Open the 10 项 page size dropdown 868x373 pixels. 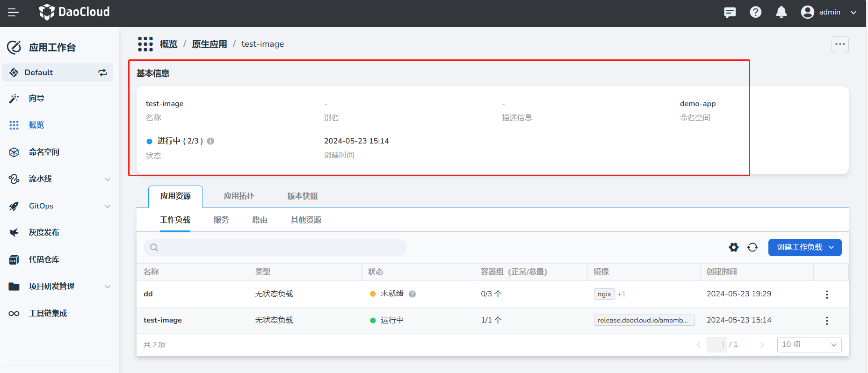pyautogui.click(x=809, y=344)
